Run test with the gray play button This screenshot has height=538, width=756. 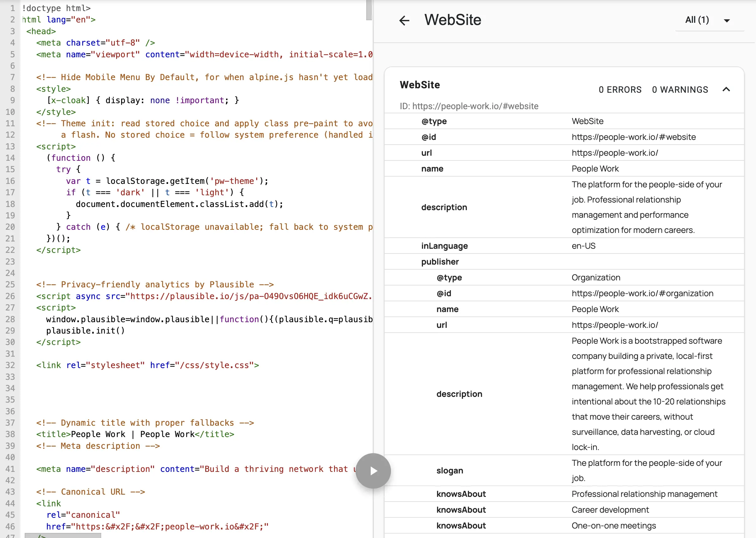373,470
